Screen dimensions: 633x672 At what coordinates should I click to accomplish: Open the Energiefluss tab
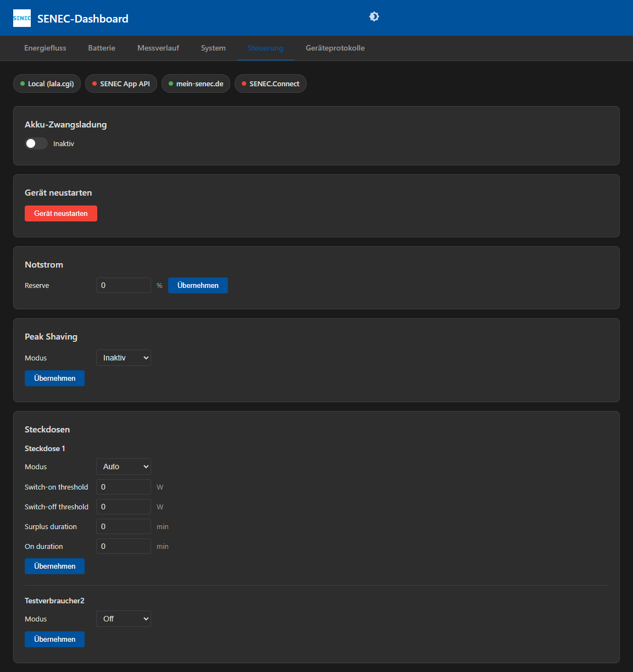(x=45, y=48)
